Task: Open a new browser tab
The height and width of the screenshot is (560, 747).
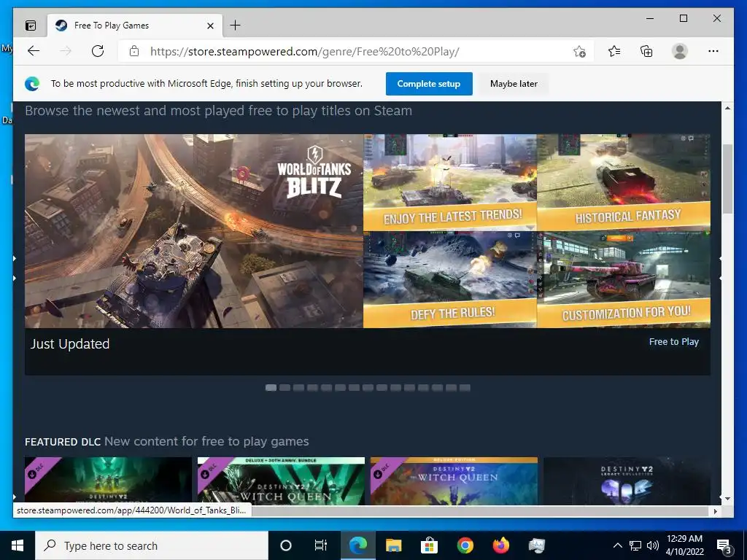Action: 235,26
